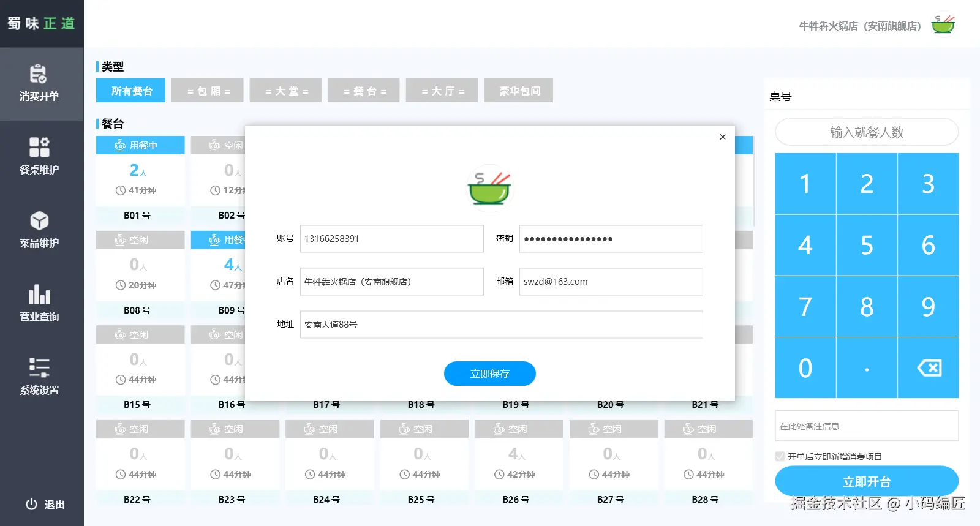Switch to 包厢 category tab
980x526 pixels.
pos(208,91)
